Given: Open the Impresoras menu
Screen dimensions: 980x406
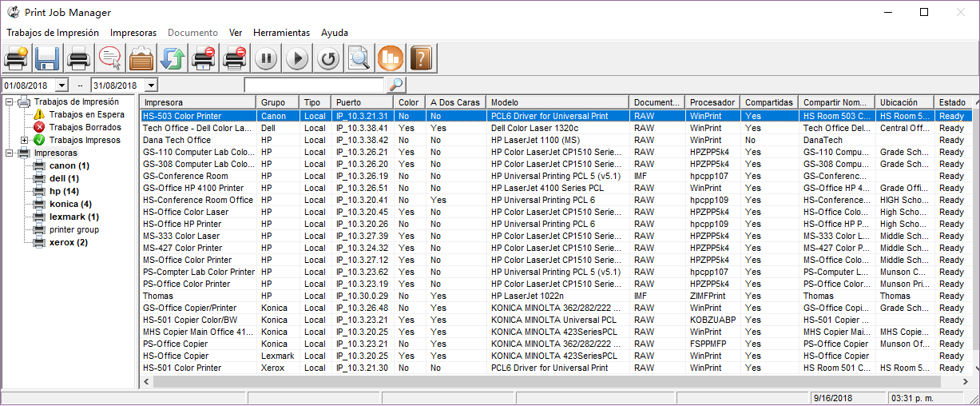Looking at the screenshot, I should click(x=133, y=33).
